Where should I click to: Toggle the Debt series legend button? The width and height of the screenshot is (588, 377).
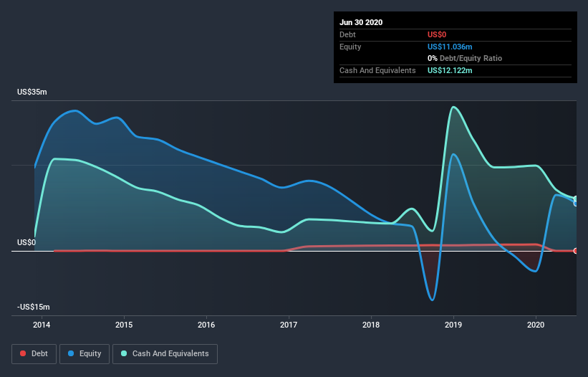34,354
